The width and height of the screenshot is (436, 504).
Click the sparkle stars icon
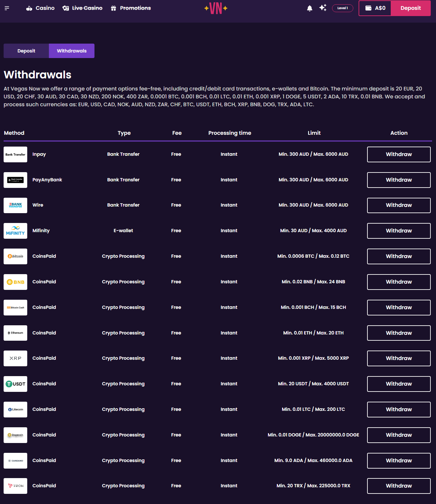(x=323, y=8)
